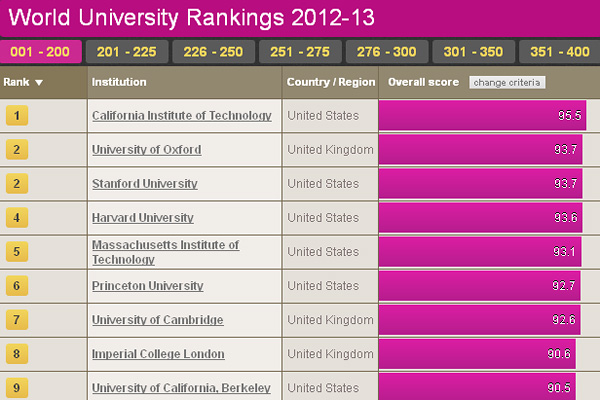Click the rank 5 yellow badge
This screenshot has width=600, height=400.
click(19, 252)
